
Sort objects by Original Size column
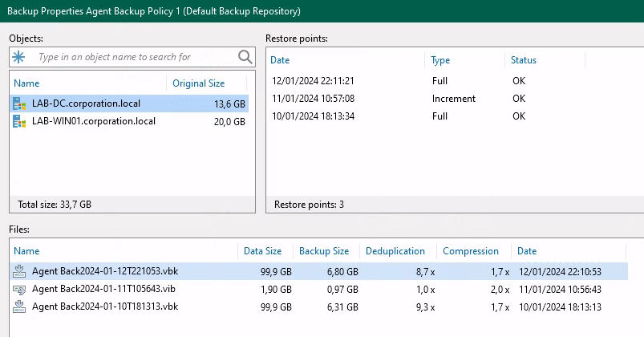[198, 83]
